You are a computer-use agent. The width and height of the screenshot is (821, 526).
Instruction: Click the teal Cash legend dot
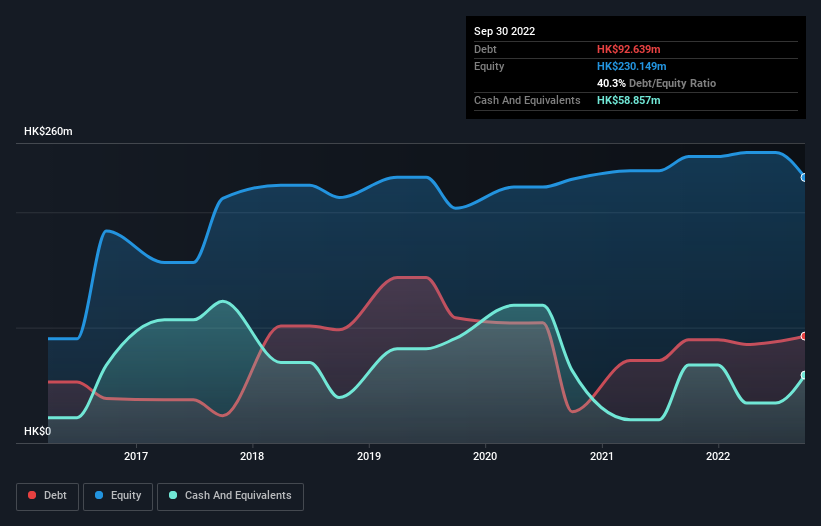(x=173, y=495)
